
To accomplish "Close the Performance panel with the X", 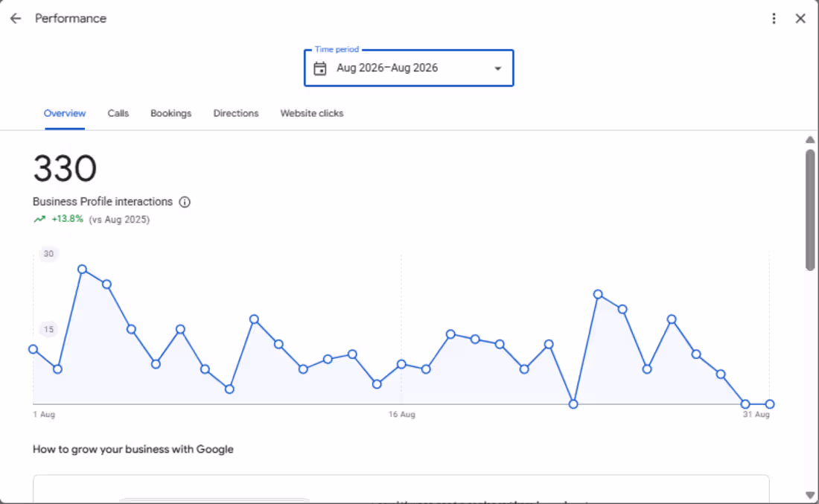I will pyautogui.click(x=800, y=19).
